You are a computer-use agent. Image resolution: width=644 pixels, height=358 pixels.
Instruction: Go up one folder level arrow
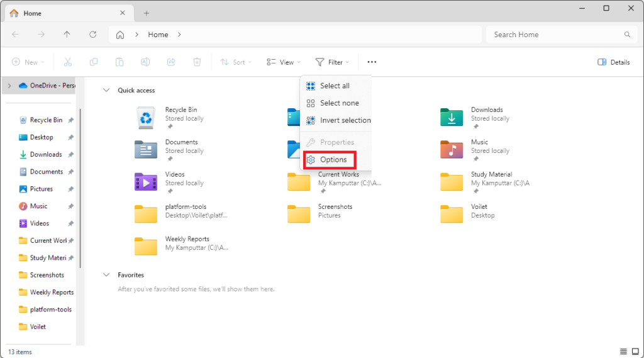click(67, 35)
